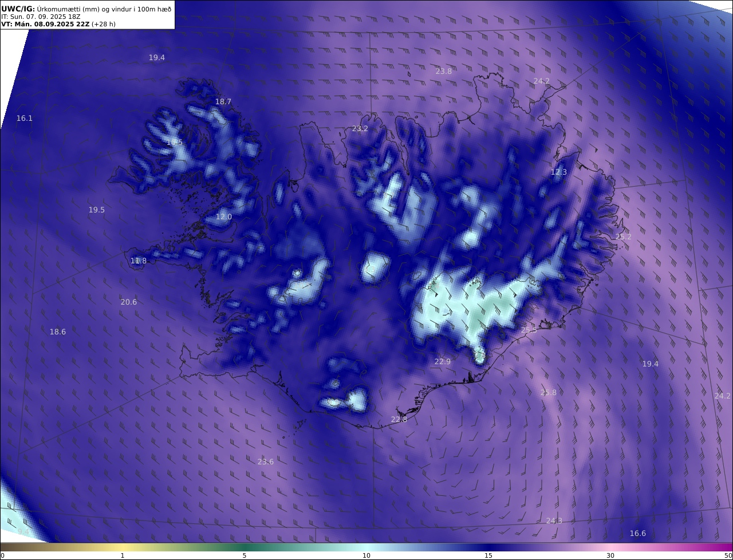Click the 25.8 value southeast of Iceland
Screen dimensions: 733x560
pyautogui.click(x=549, y=393)
